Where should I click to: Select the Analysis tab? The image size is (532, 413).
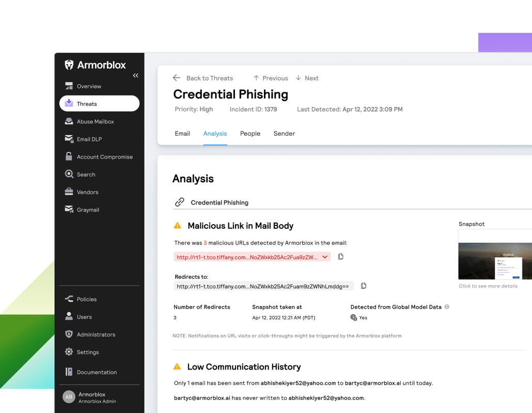click(215, 133)
